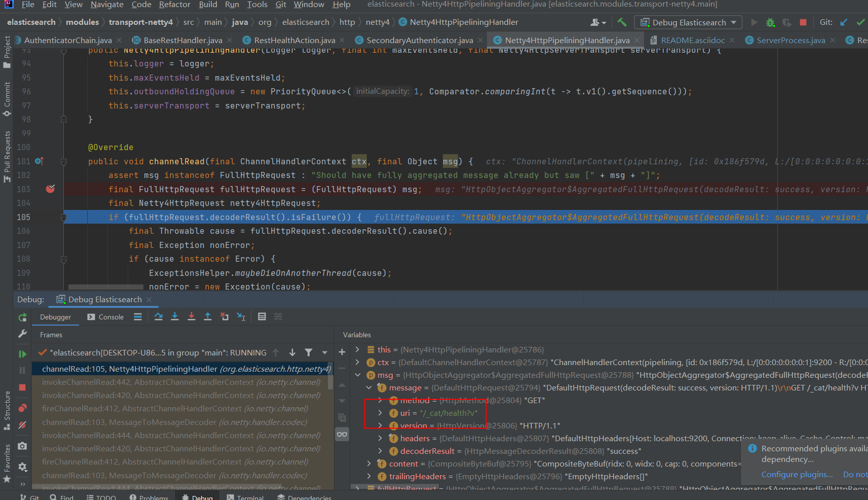The width and height of the screenshot is (868, 500).
Task: Toggle code folding marker at line 101
Action: [x=64, y=162]
